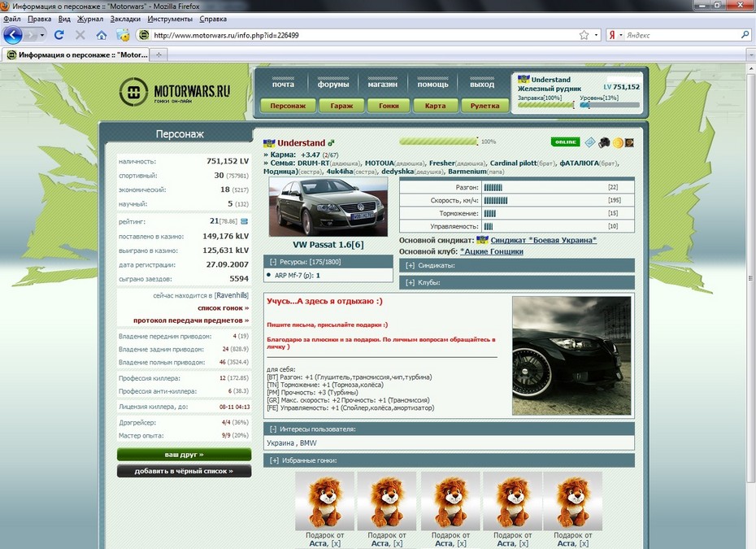Screen dimensions: 756x549
Task: Click the green Гараж button
Action: [341, 106]
